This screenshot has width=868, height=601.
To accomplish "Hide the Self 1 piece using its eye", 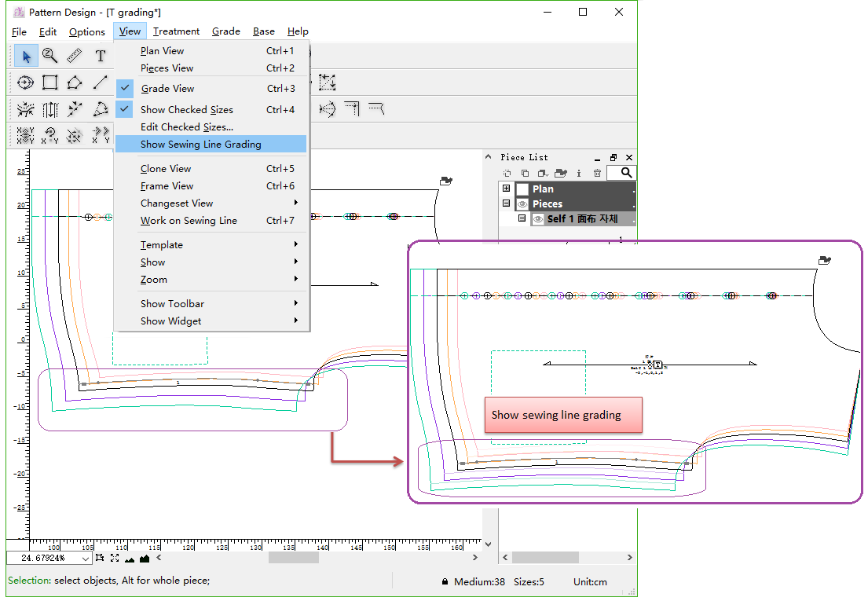I will [x=538, y=219].
